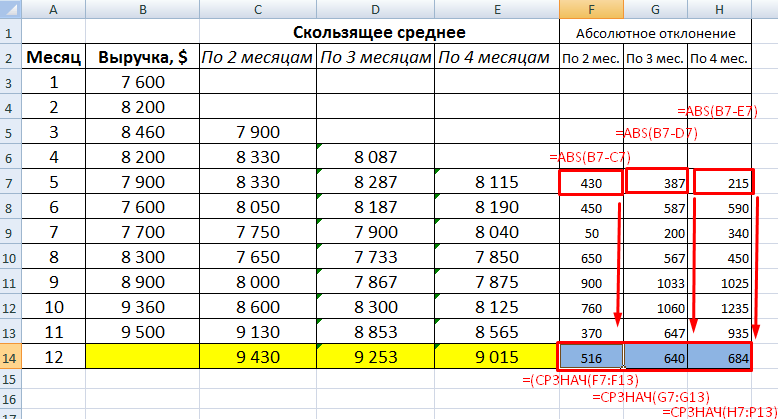
Task: Select column H header
Action: pos(719,9)
